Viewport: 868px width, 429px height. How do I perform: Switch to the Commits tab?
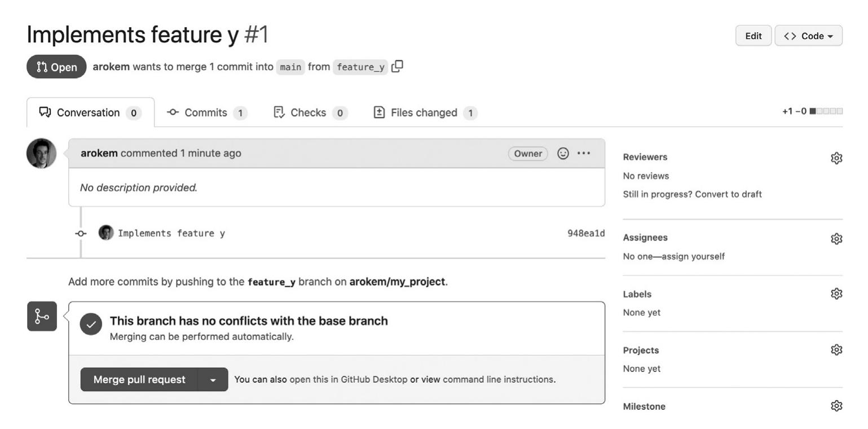tap(206, 113)
